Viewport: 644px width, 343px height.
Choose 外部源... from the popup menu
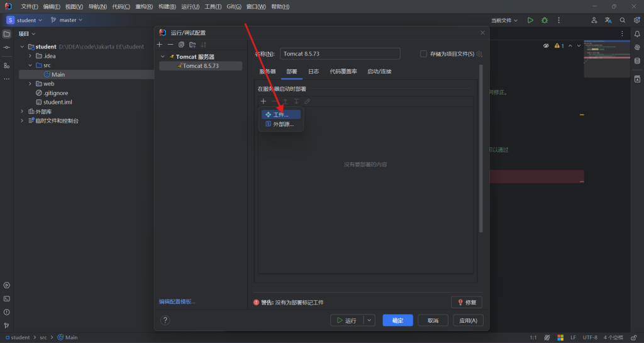281,124
